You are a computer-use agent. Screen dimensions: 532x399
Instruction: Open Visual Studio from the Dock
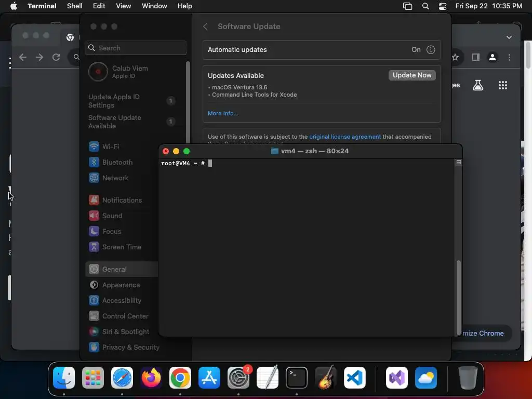tap(397, 378)
